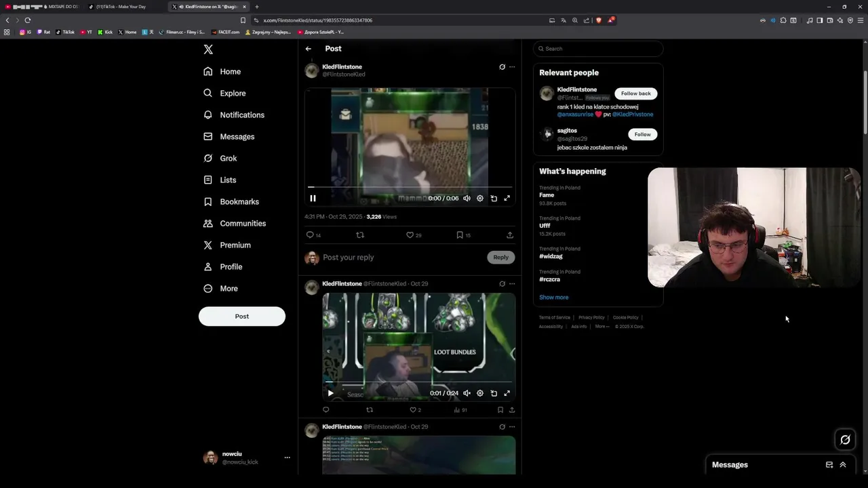The height and width of the screenshot is (488, 868).
Task: Follow back KledFlintstone
Action: [635, 94]
